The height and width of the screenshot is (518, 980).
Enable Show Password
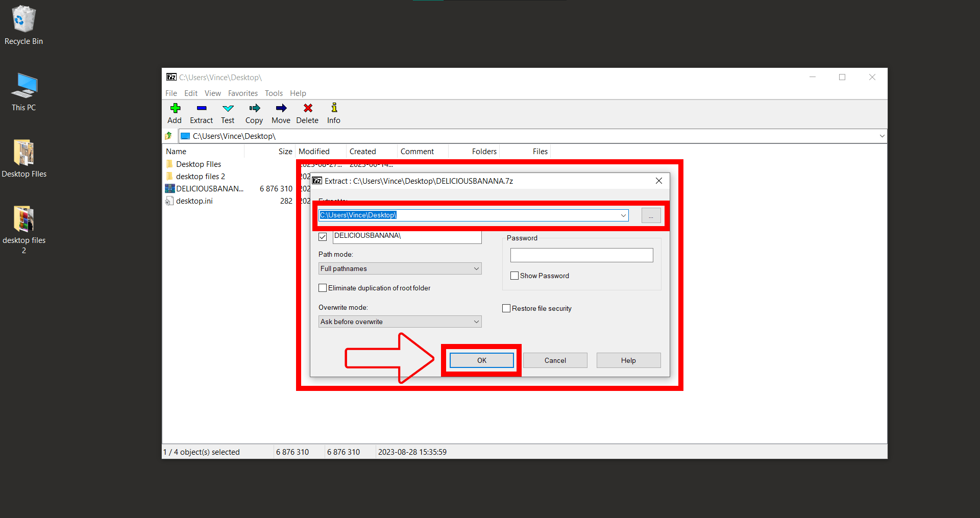click(x=514, y=276)
